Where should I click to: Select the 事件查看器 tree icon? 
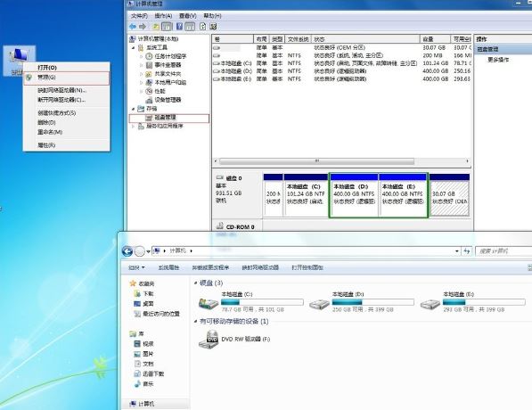(149, 65)
